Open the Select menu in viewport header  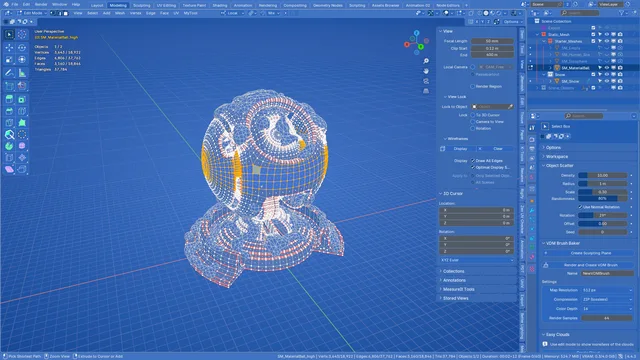[92, 13]
